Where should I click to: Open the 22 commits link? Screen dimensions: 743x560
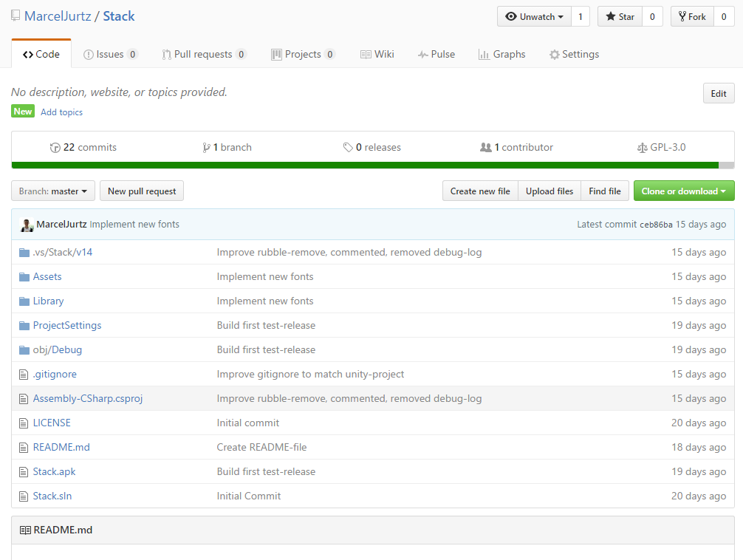[83, 148]
